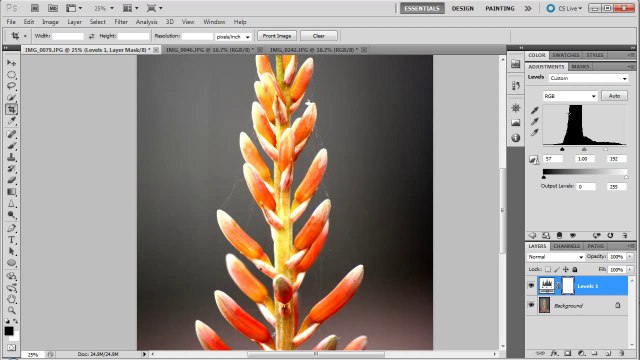Open the Opacity slider arrow
This screenshot has height=360, width=640.
(x=630, y=257)
